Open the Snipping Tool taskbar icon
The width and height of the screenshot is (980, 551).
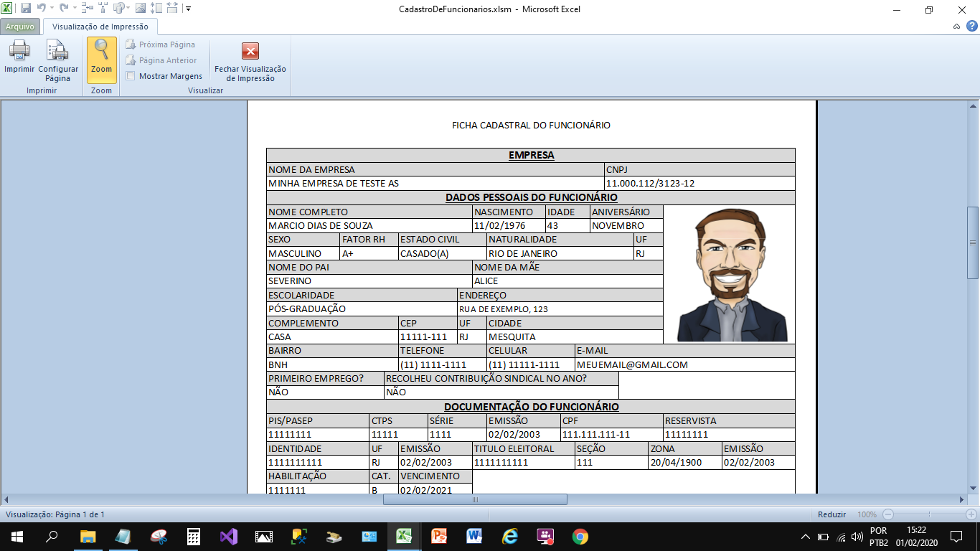click(x=158, y=537)
